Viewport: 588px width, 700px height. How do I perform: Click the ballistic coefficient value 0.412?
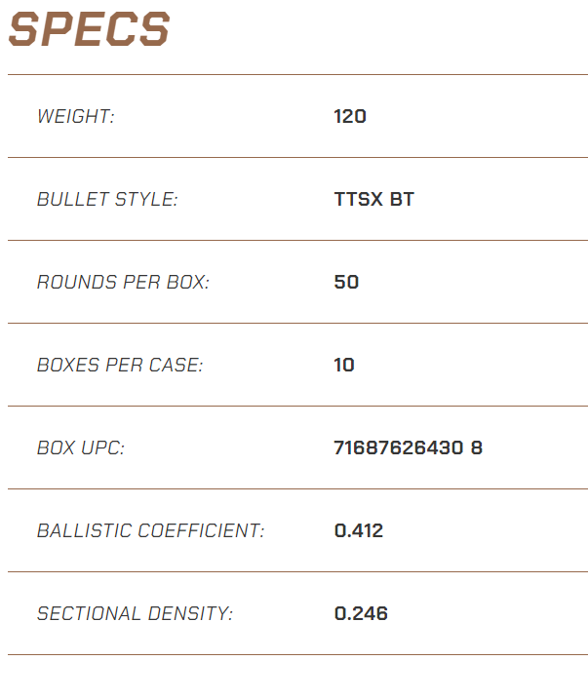click(359, 530)
